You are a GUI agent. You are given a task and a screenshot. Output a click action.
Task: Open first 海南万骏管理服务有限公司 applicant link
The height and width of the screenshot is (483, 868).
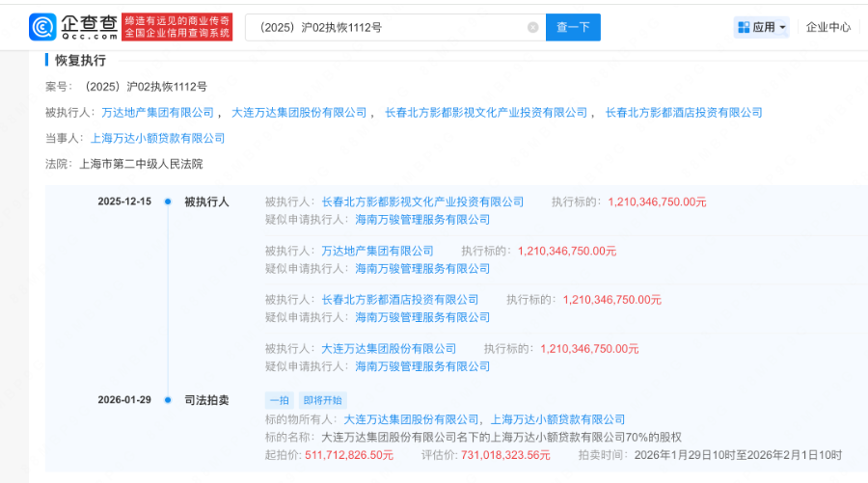click(422, 220)
